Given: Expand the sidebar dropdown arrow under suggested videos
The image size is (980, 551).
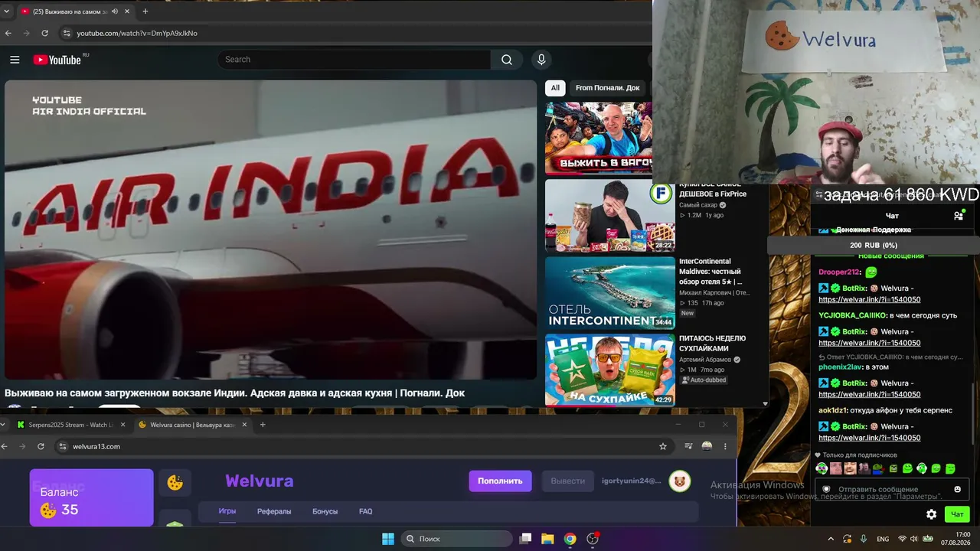Looking at the screenshot, I should pos(764,403).
